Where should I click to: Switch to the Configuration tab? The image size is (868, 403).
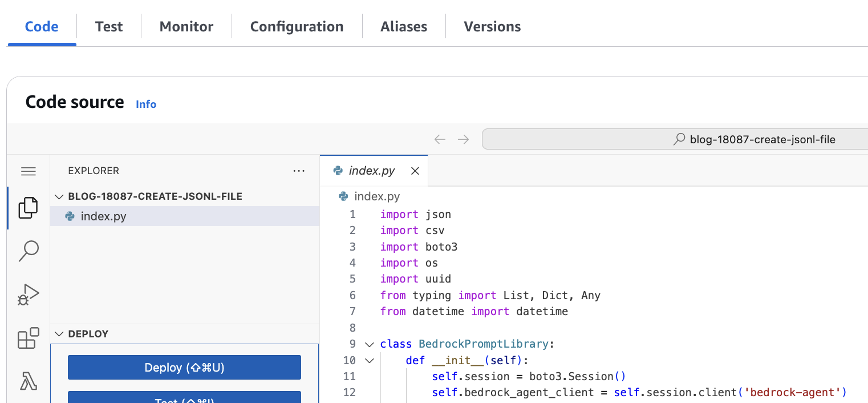[297, 27]
